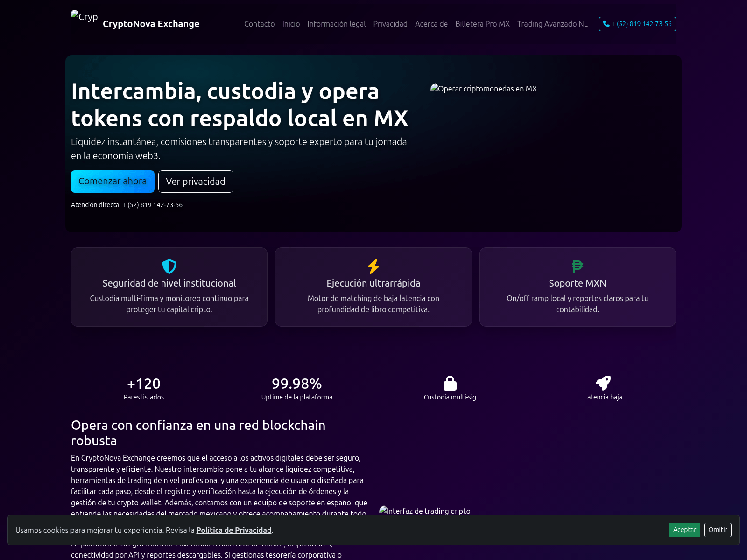The image size is (747, 560).
Task: Click the peso sign Soporte MXN icon
Action: (x=578, y=266)
